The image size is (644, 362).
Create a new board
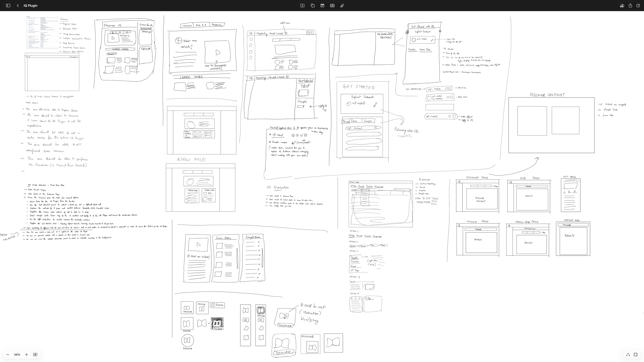[x=639, y=5]
